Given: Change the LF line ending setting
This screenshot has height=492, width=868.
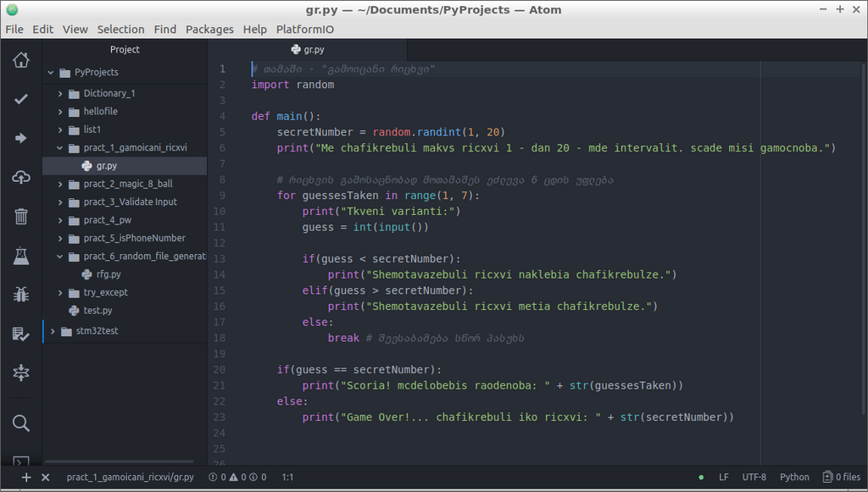Looking at the screenshot, I should (x=724, y=477).
